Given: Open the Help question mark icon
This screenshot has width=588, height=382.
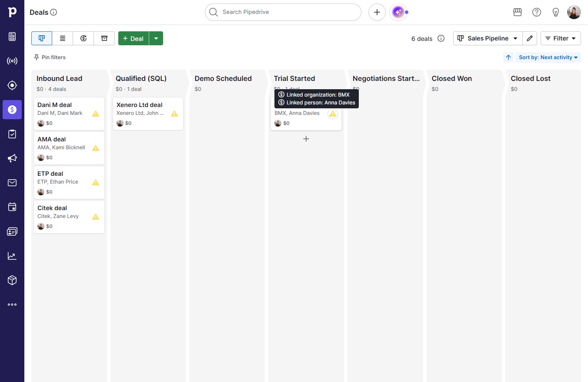Looking at the screenshot, I should point(537,12).
